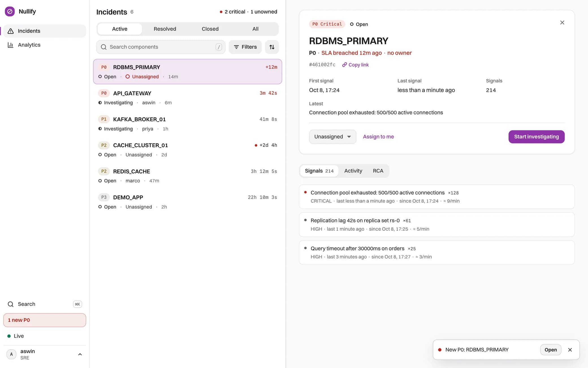Click Start investigating button
Viewport: 588px width, 368px height.
536,137
